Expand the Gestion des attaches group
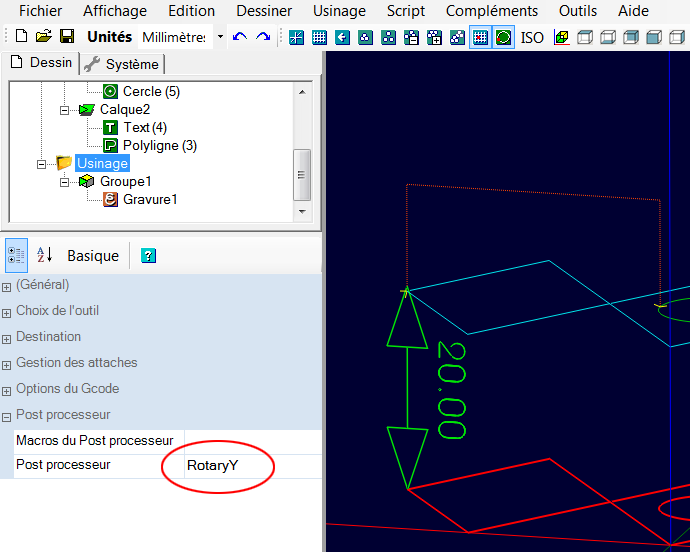Image resolution: width=690 pixels, height=552 pixels. (7, 365)
